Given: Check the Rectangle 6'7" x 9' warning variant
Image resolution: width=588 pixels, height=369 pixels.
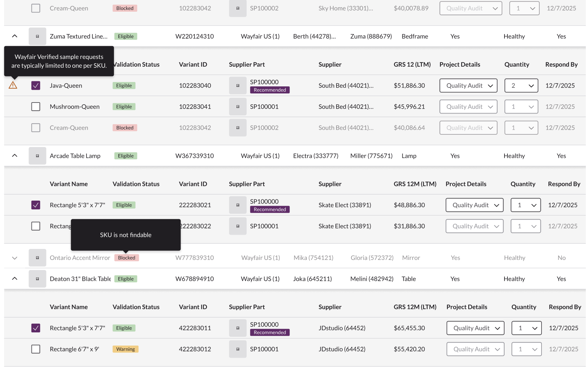Looking at the screenshot, I should click(36, 349).
